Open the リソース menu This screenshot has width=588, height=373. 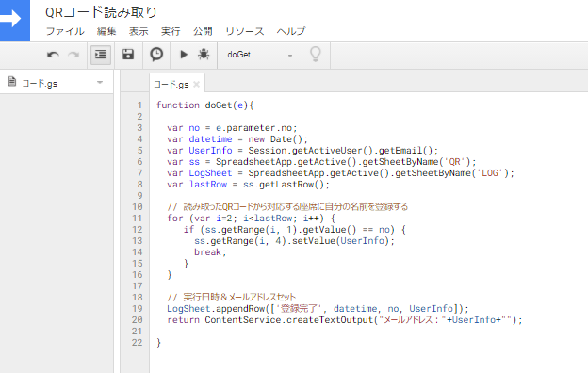click(244, 31)
